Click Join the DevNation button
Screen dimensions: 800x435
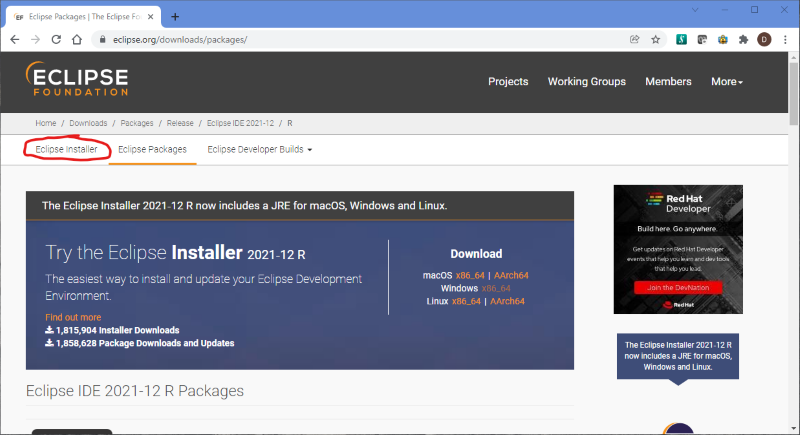(x=678, y=288)
